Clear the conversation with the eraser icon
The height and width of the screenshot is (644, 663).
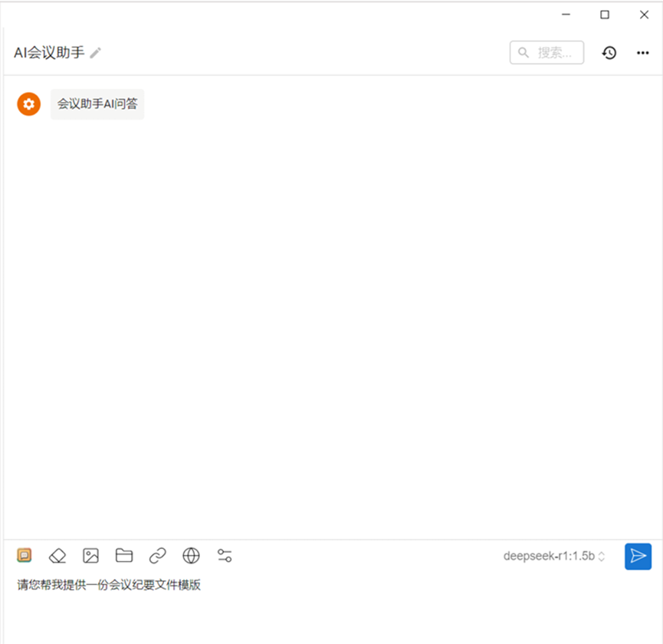click(57, 555)
